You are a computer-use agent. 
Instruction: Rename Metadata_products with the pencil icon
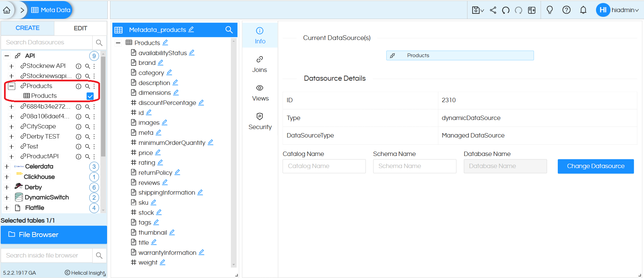tap(191, 30)
